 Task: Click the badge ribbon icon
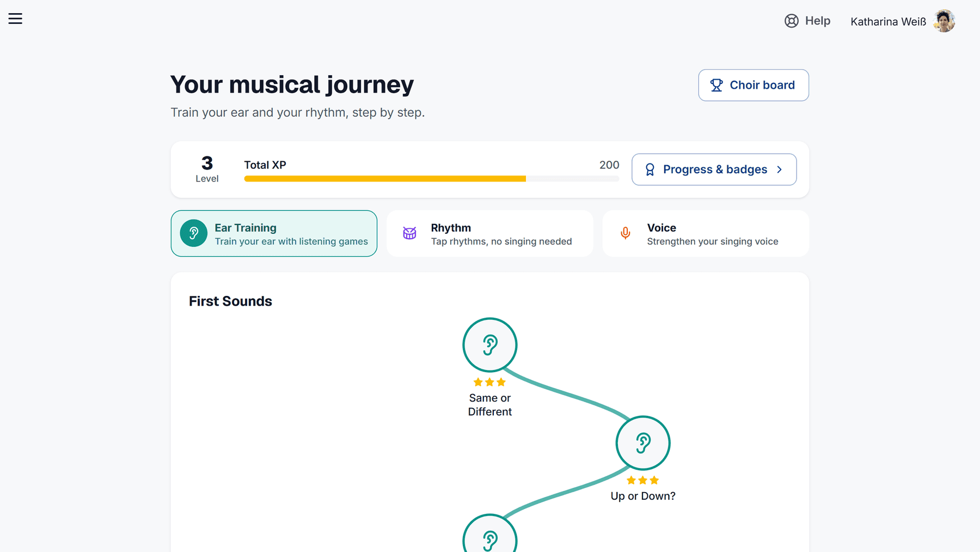650,169
